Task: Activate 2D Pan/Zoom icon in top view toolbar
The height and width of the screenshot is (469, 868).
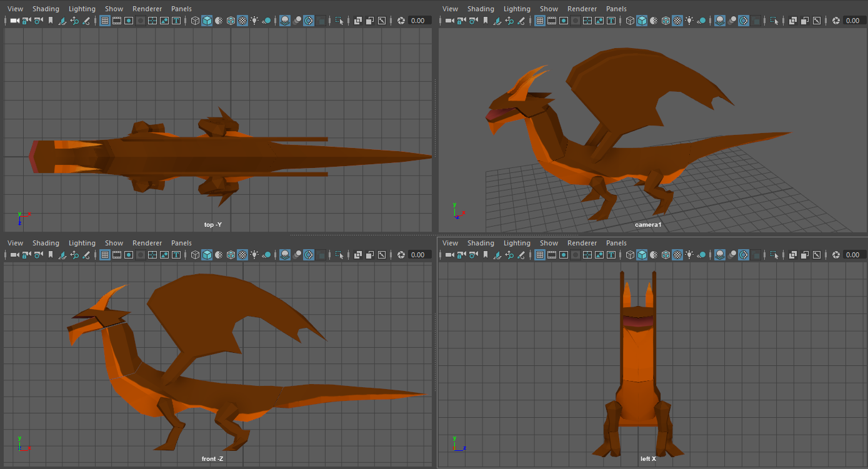Action: point(74,21)
